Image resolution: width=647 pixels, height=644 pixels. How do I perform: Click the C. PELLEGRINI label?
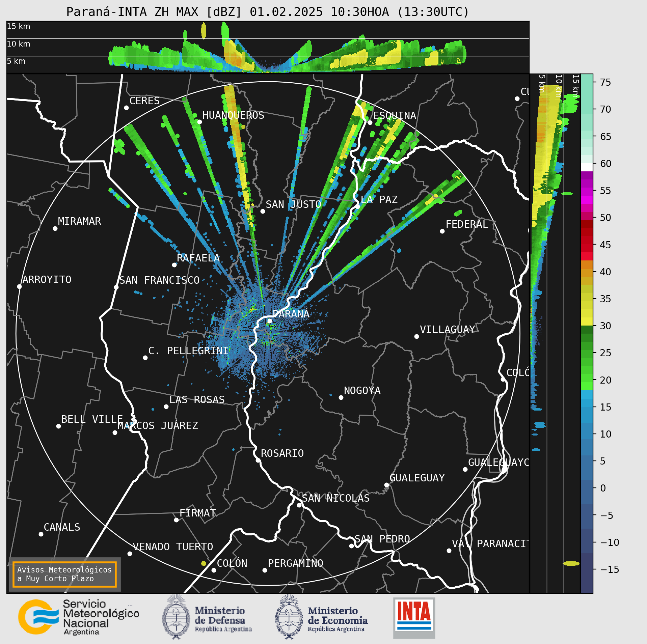pyautogui.click(x=188, y=351)
